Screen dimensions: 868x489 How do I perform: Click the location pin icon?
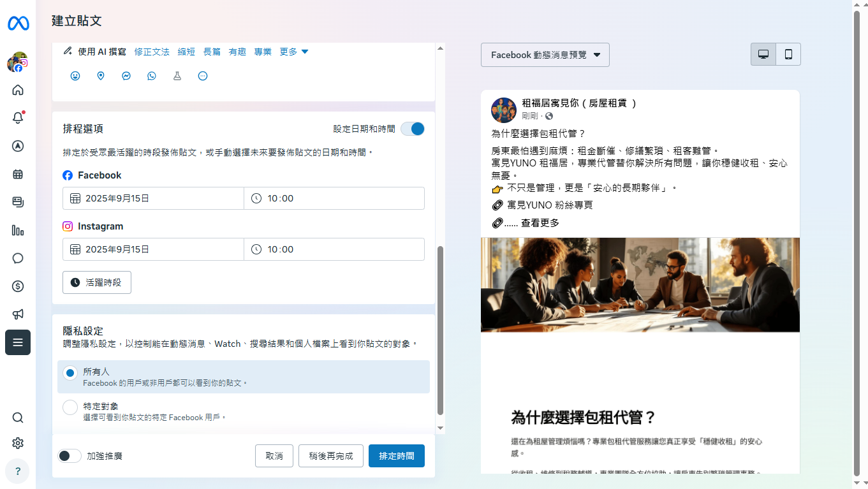101,76
